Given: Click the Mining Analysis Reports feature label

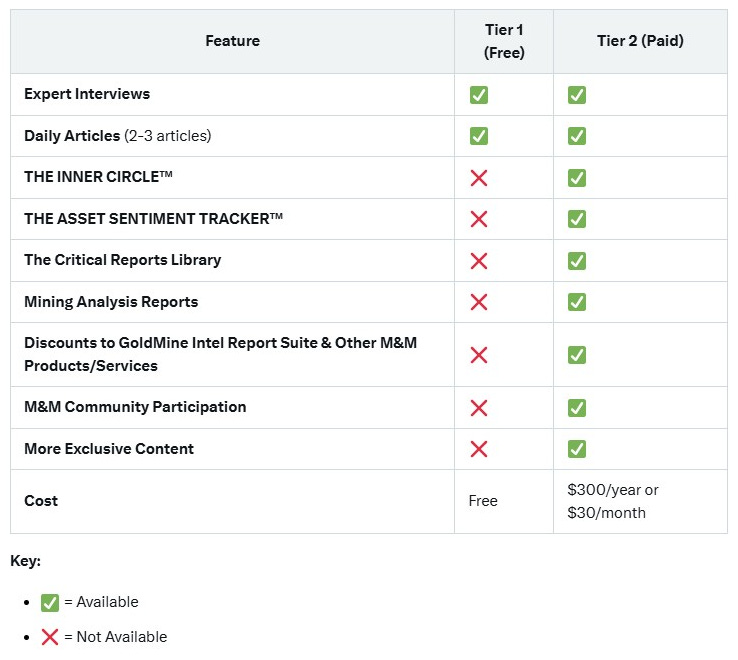Looking at the screenshot, I should click(x=111, y=302).
